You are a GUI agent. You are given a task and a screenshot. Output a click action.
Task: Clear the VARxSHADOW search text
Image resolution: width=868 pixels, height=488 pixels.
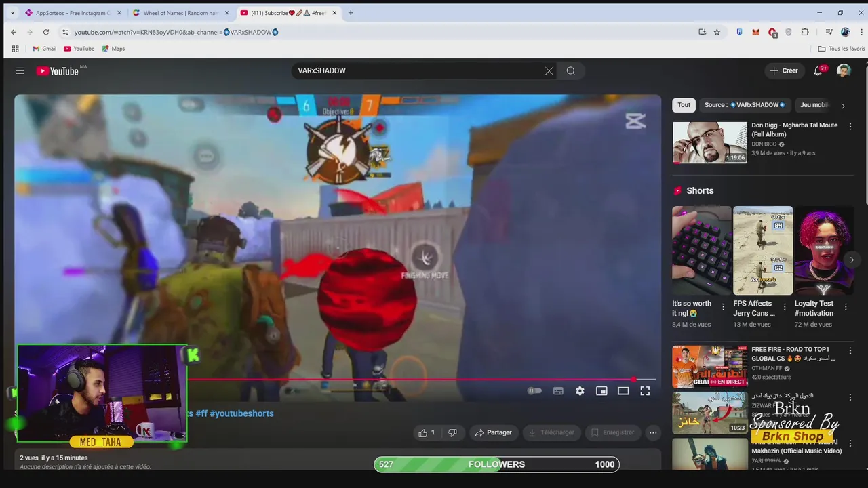[549, 70]
